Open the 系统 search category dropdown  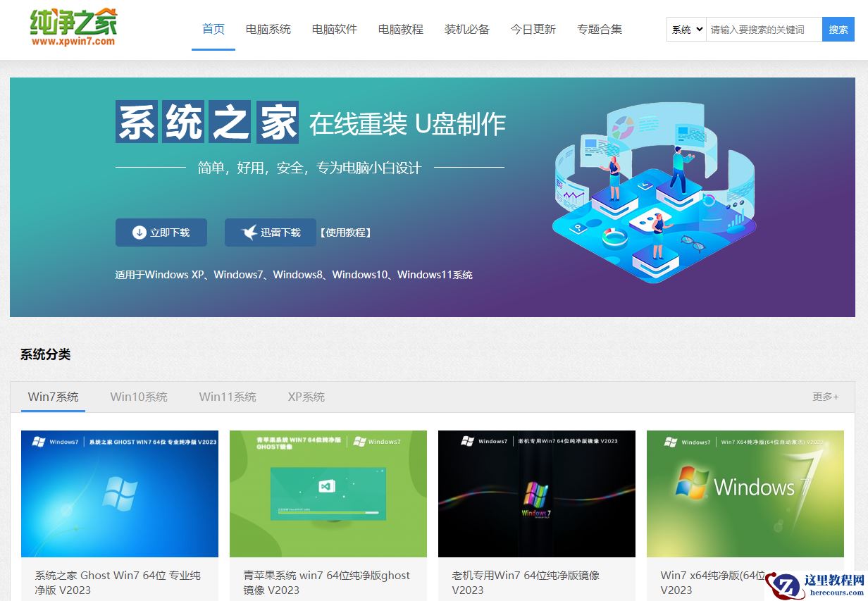click(684, 30)
